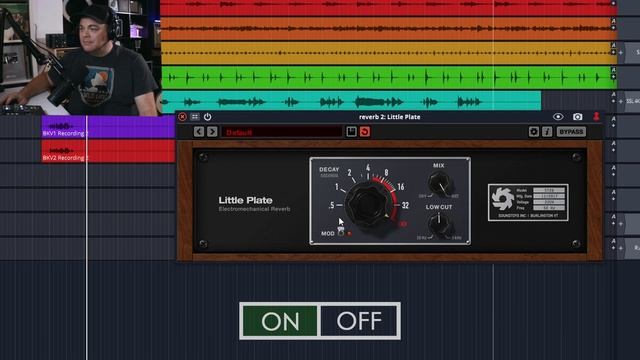The height and width of the screenshot is (360, 640).
Task: Pin the plugin window with the red pin
Action: (x=596, y=117)
